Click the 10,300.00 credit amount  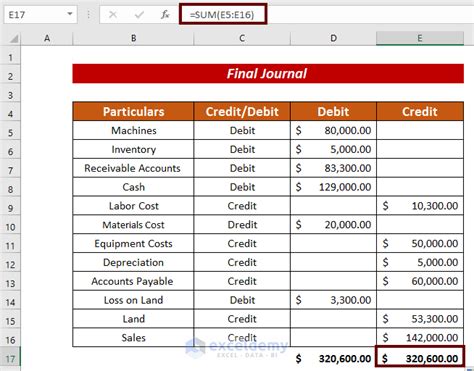[420, 206]
